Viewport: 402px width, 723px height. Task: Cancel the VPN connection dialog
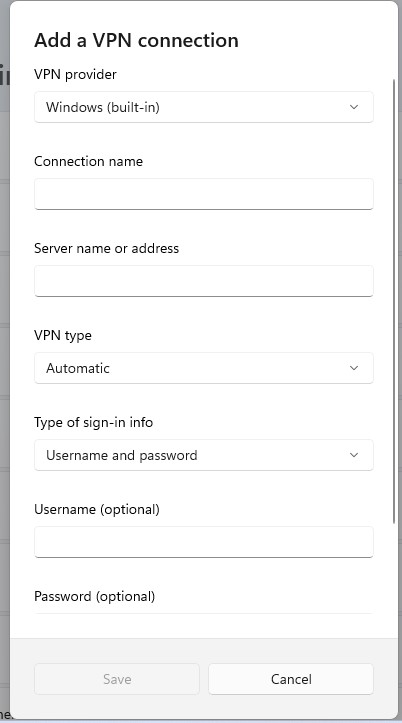point(291,679)
